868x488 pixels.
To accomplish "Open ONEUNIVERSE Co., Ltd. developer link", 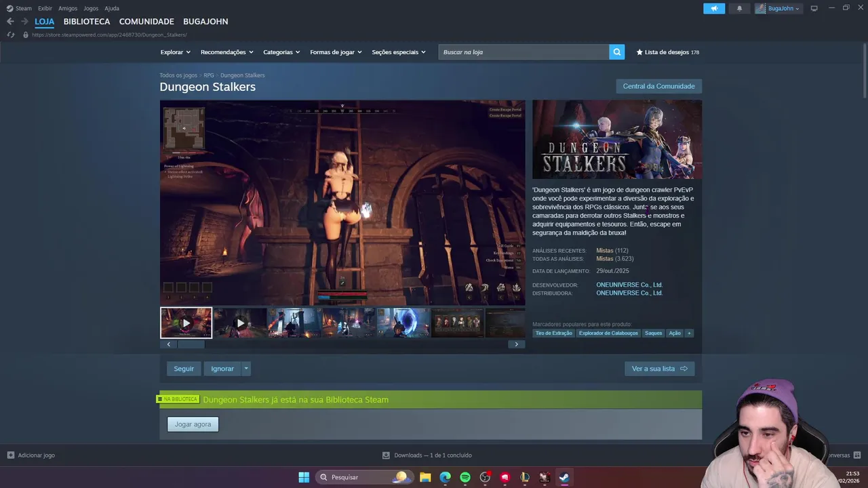I will click(629, 285).
